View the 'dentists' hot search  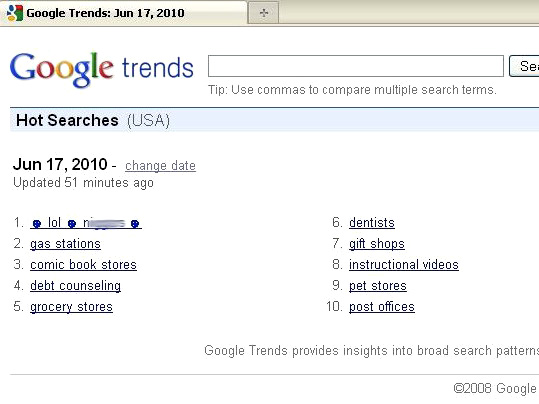372,223
